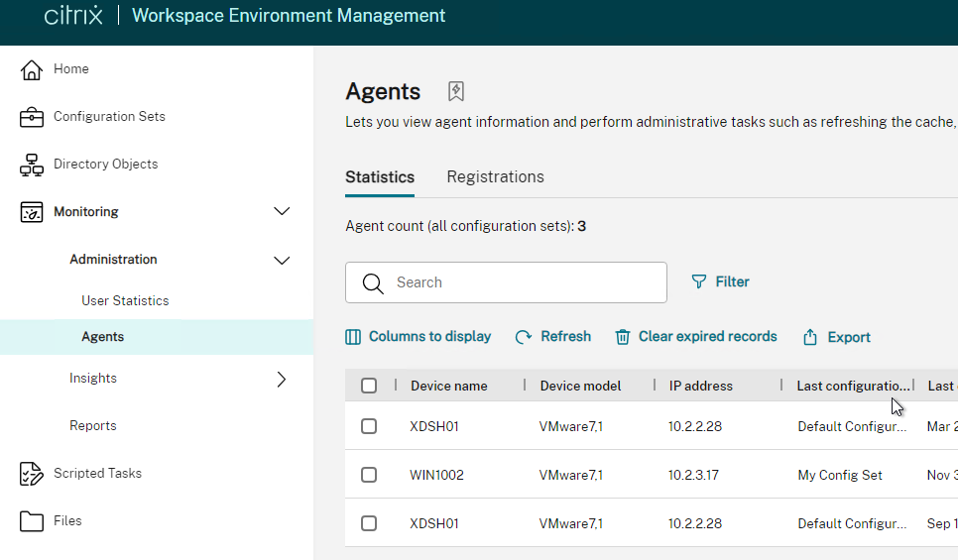Screen dimensions: 958x560
Task: Collapse the Monitoring section chevron
Action: 282,211
